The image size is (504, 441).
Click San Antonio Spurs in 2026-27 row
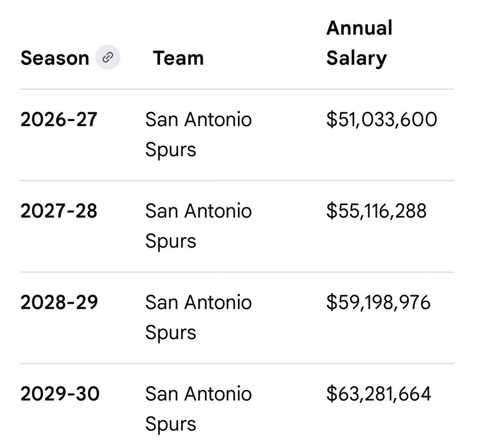click(199, 135)
